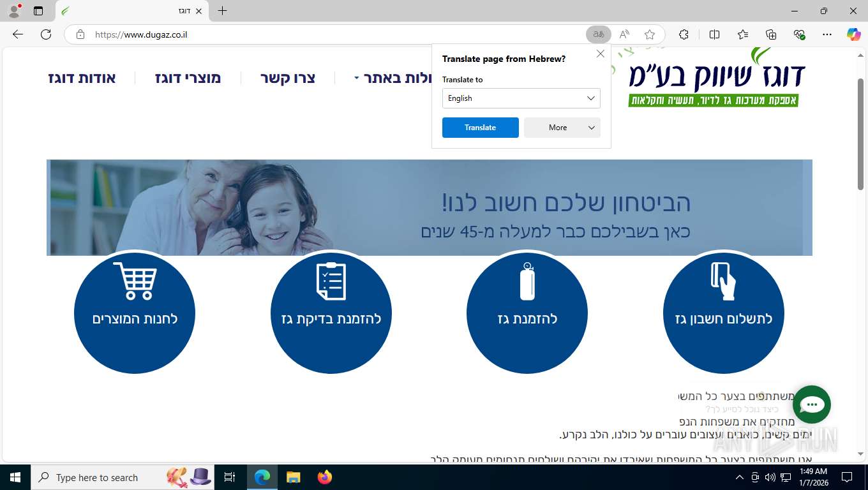Select the דוגז browser tab
Viewport: 868px width, 490px height.
click(x=132, y=11)
